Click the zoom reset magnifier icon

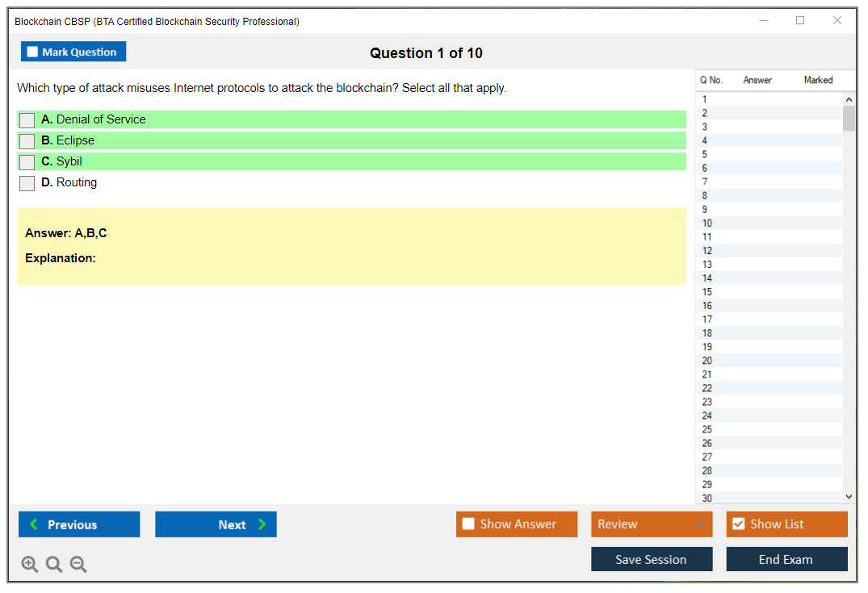tap(54, 565)
